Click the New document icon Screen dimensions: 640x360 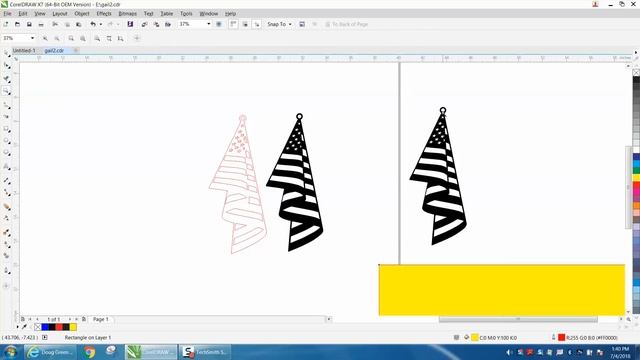[x=6, y=24]
